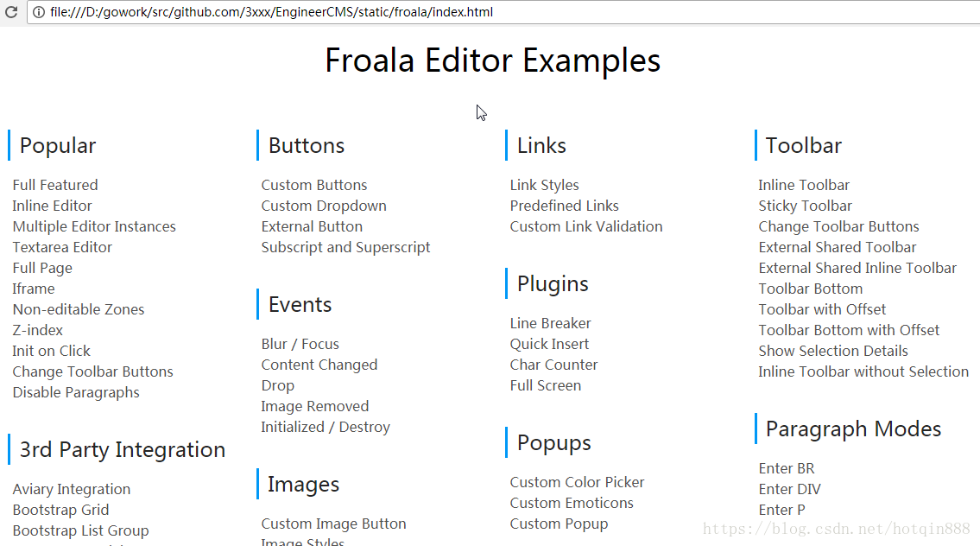
Task: Open the Sticky Toolbar example
Action: click(805, 206)
